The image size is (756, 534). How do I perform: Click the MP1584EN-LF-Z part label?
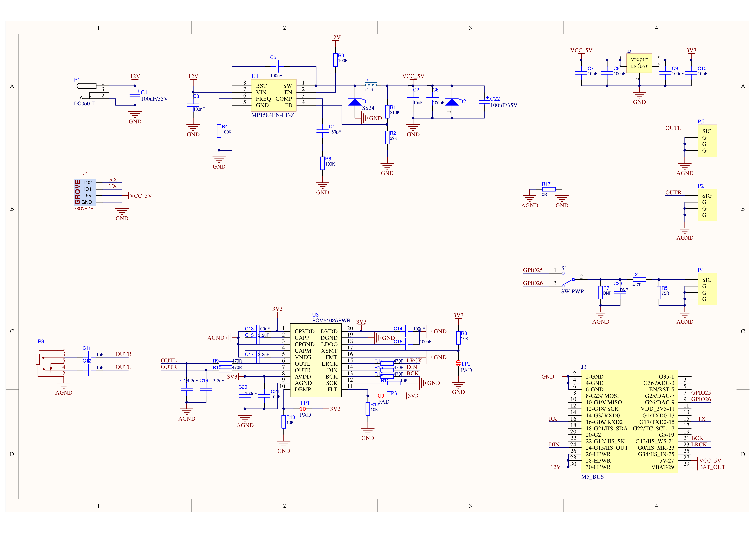(x=273, y=115)
